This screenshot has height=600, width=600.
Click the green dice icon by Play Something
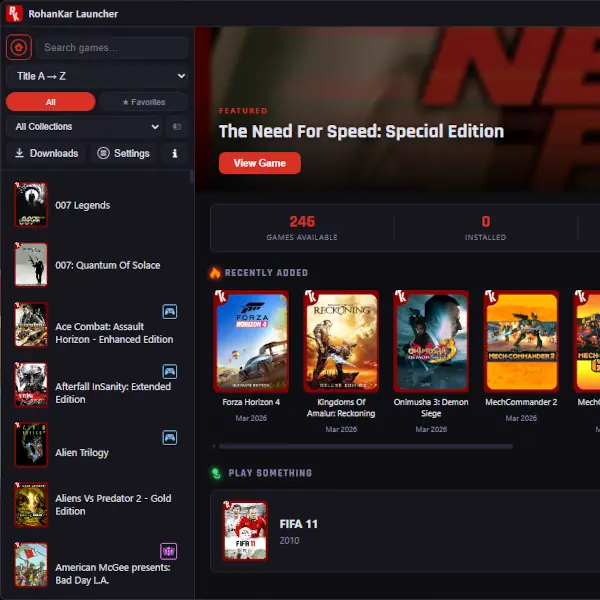(216, 473)
